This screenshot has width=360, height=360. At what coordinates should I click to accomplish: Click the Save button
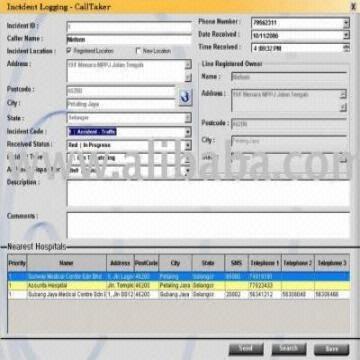click(331, 349)
